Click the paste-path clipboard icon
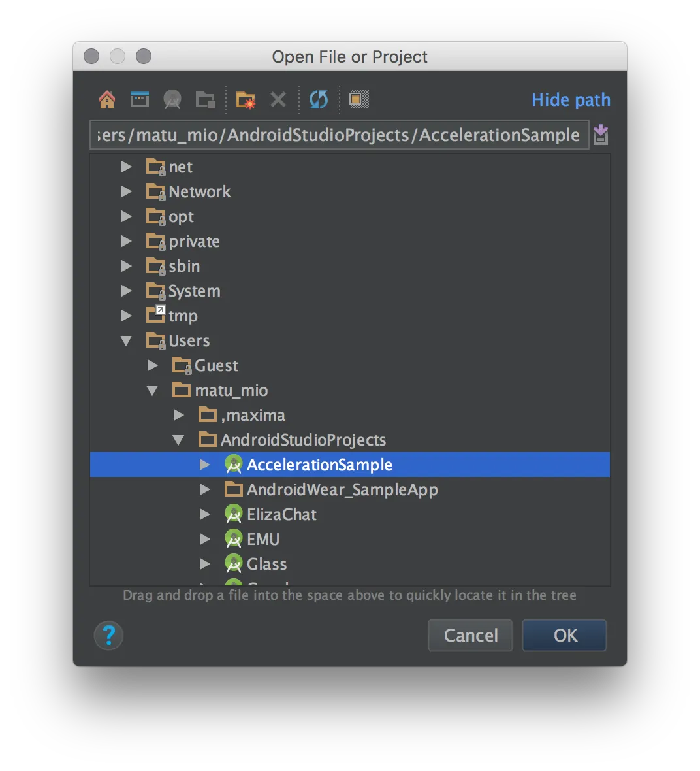The width and height of the screenshot is (700, 771). click(600, 135)
